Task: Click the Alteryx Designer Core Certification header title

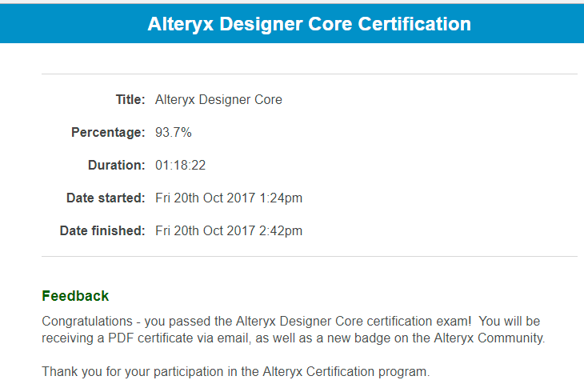Action: coord(309,24)
